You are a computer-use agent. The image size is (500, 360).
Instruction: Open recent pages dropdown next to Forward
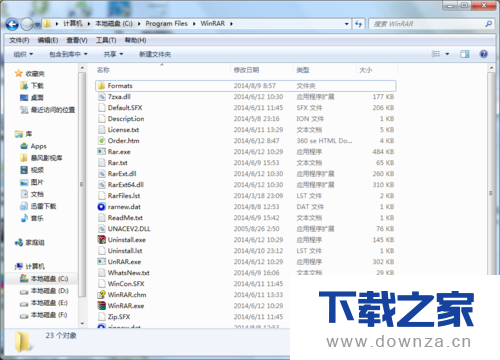(x=37, y=24)
